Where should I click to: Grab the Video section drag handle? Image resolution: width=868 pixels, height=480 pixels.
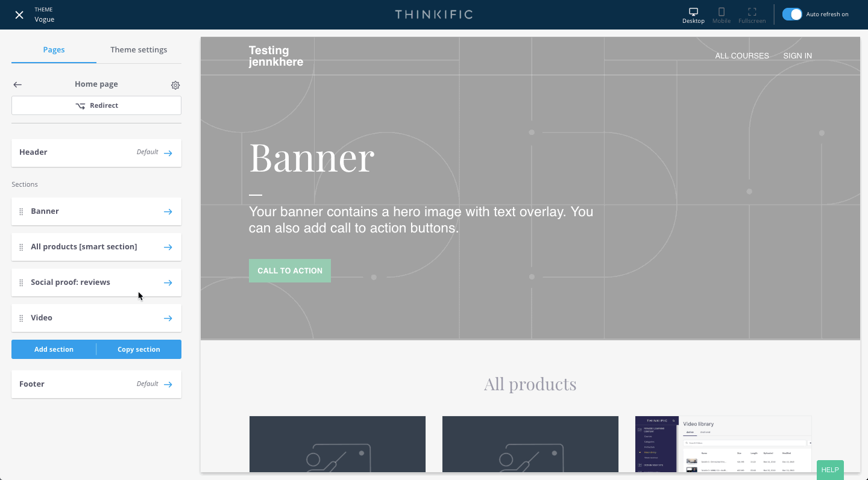[21, 317]
